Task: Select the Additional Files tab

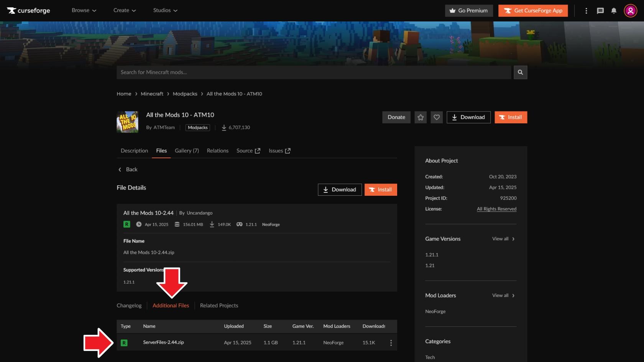Action: (171, 306)
